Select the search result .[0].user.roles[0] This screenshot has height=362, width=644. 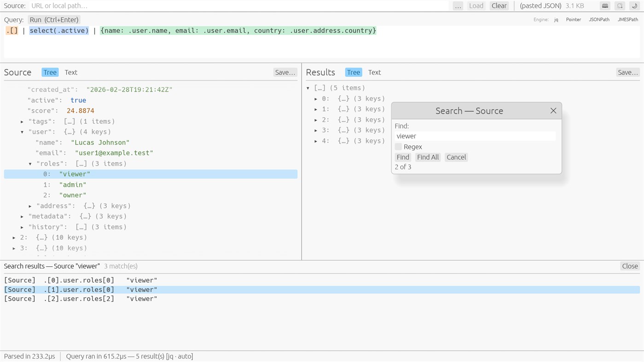pos(322,280)
